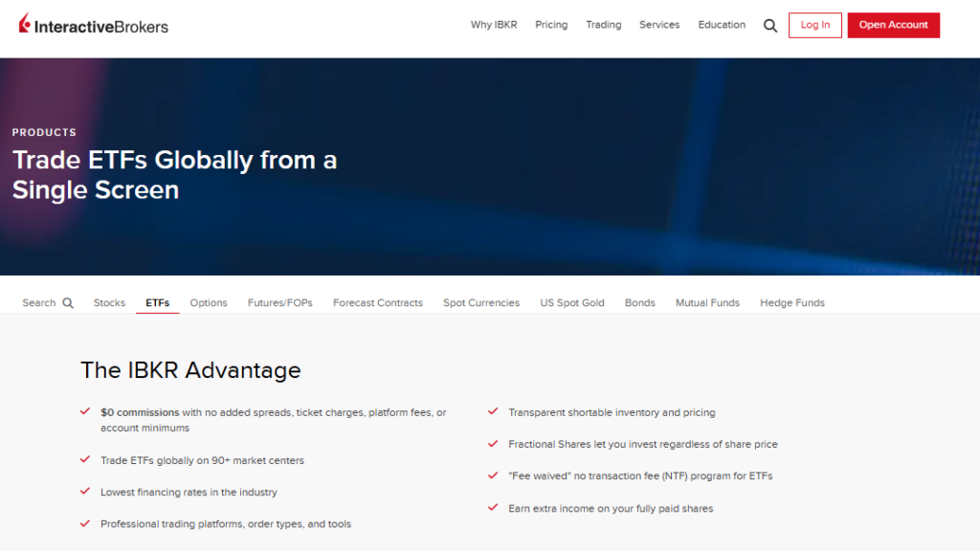The width and height of the screenshot is (980, 551).
Task: Click 'Lowest financing rates in the industry'
Action: tap(189, 493)
